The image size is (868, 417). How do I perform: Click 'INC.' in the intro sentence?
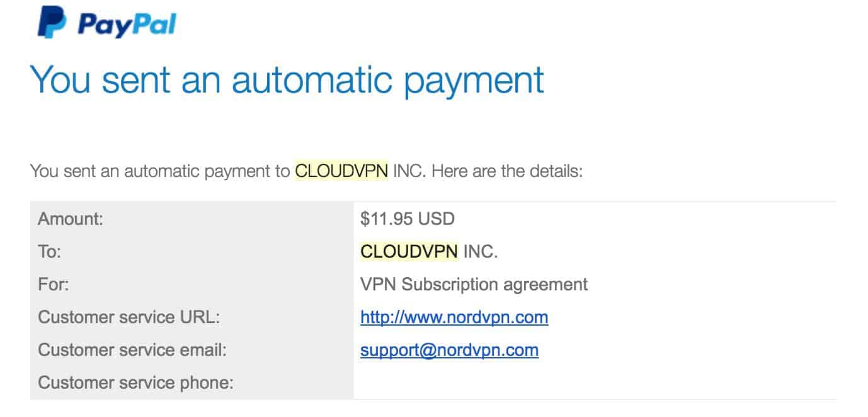409,171
